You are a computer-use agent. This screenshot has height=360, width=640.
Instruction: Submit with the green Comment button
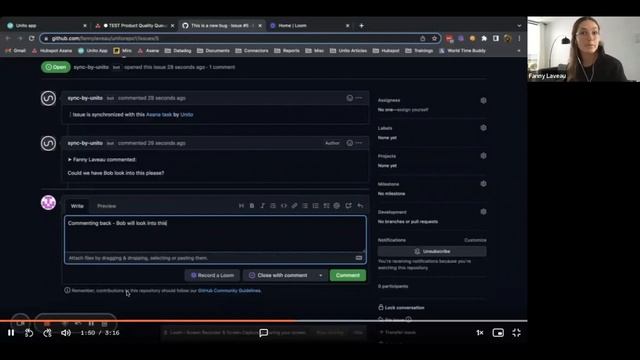pyautogui.click(x=348, y=276)
